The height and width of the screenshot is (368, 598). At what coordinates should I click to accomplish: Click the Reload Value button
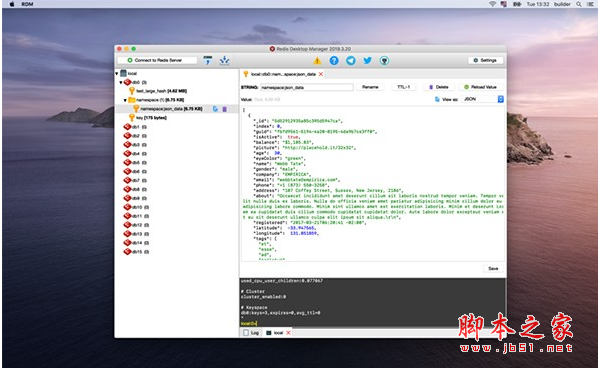480,87
